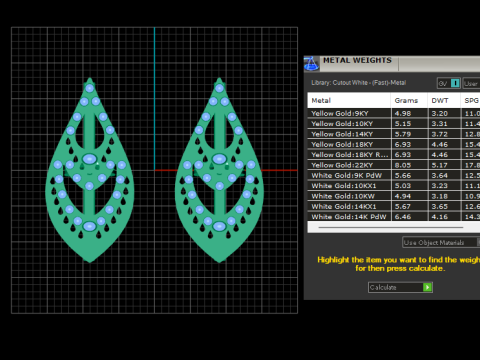Click the Metal Weights scale icon
The height and width of the screenshot is (360, 480).
coord(311,64)
